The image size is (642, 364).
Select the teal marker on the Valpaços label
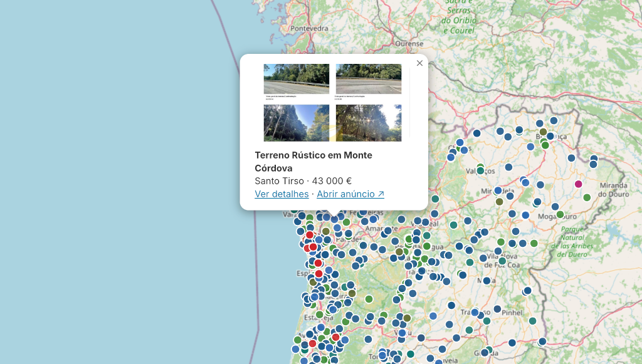(x=480, y=170)
